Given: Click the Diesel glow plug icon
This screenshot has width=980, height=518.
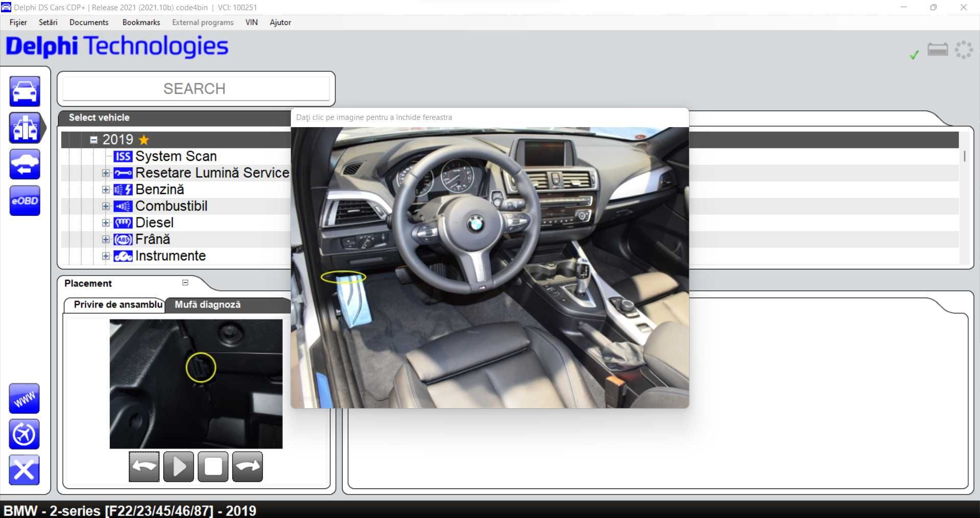Looking at the screenshot, I should [x=122, y=223].
